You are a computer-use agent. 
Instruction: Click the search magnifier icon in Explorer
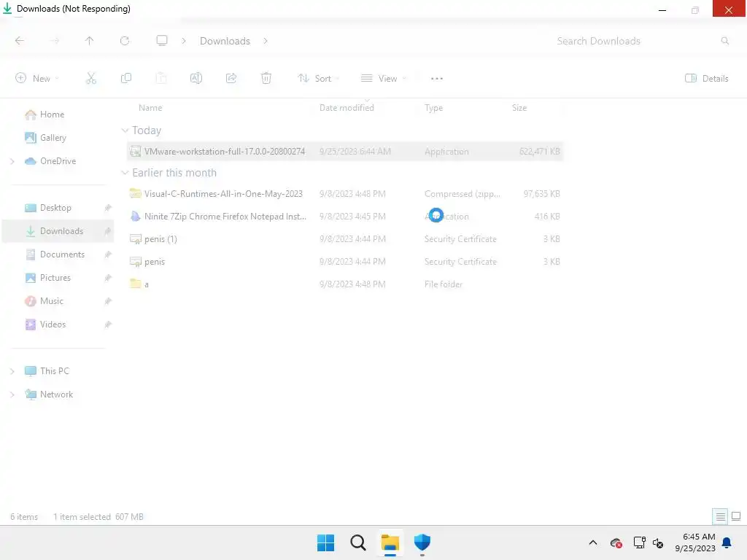(724, 41)
